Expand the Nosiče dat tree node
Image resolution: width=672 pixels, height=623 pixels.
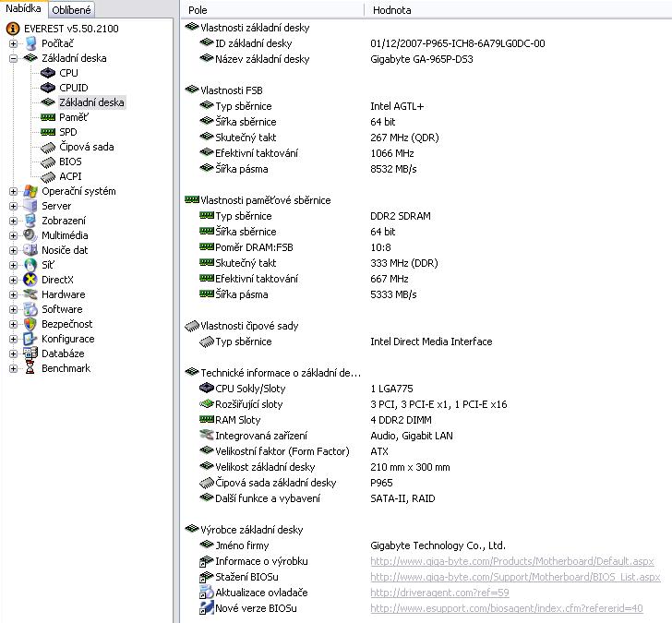pyautogui.click(x=13, y=251)
